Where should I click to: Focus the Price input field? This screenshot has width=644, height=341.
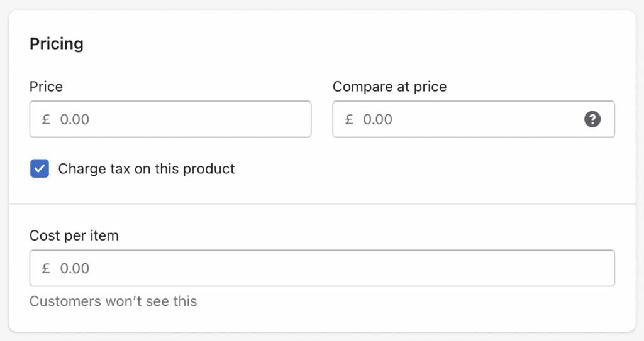pos(170,119)
